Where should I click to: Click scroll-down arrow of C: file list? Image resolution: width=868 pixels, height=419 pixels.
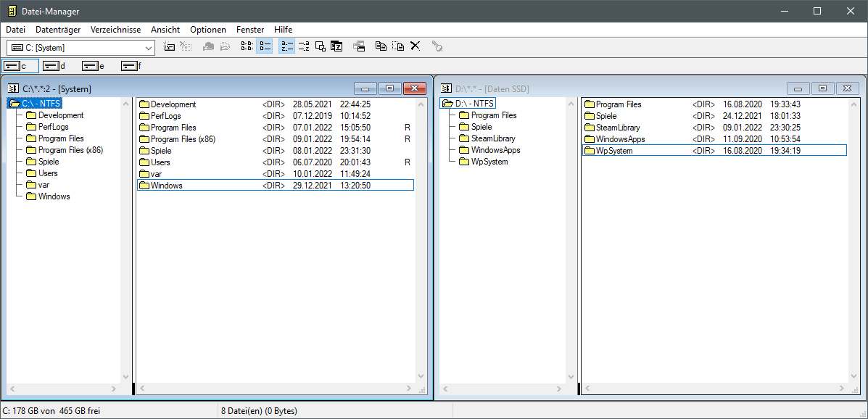pos(420,376)
